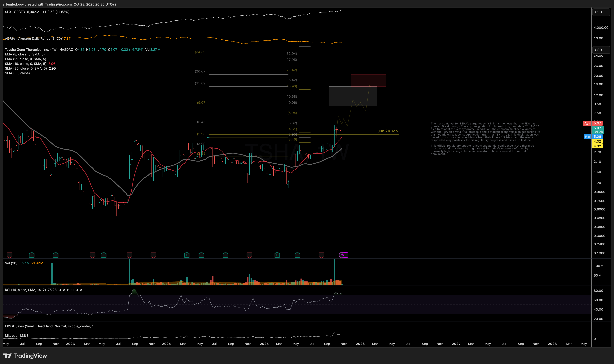Click the red earnings marker near May 2022
614x364 pixels.
point(10,255)
